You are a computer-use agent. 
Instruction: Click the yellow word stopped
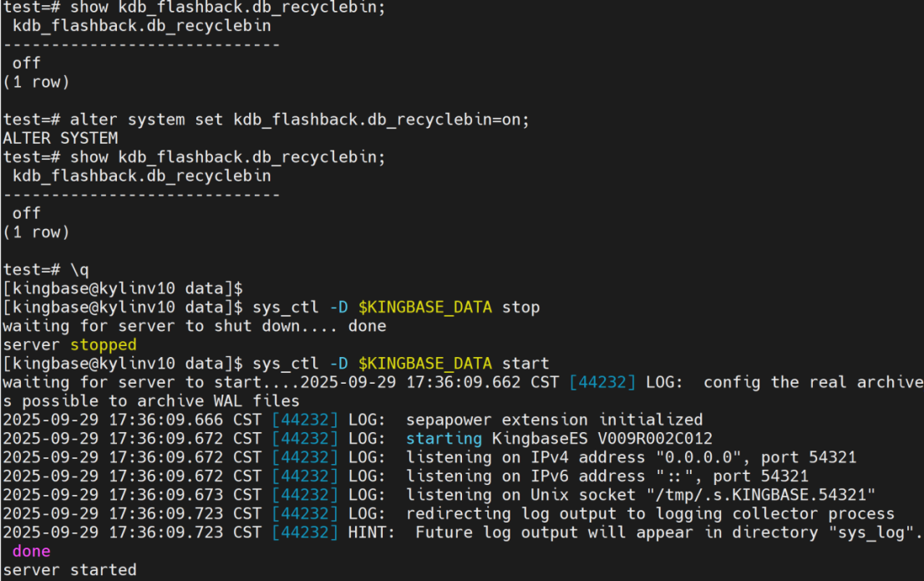(x=103, y=344)
